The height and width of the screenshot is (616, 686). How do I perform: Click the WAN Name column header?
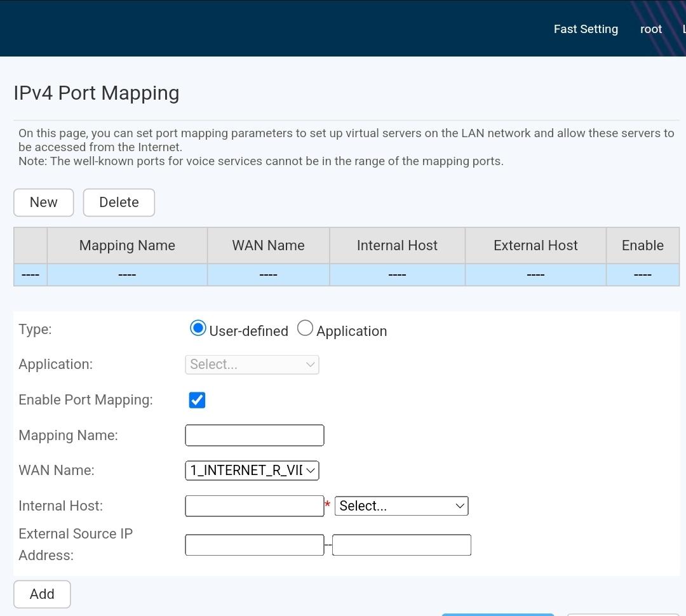[268, 246]
